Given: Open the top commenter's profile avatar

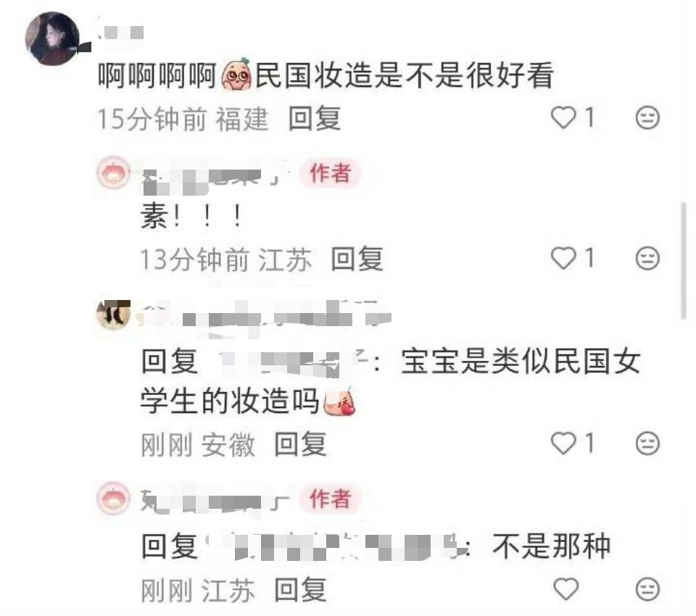Looking at the screenshot, I should [x=52, y=38].
